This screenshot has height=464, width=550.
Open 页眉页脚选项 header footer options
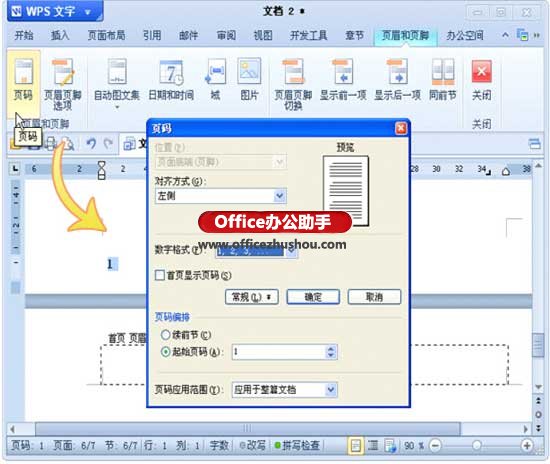[63, 72]
